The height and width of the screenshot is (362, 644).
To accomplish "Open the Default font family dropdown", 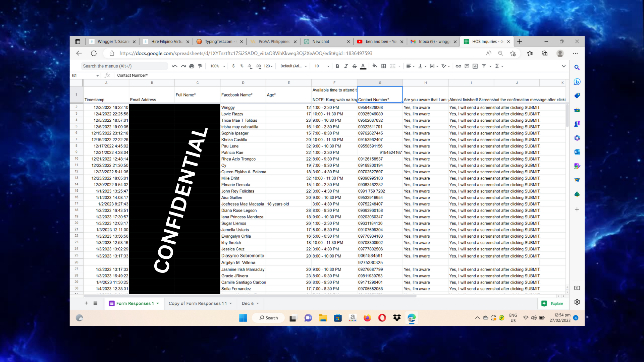I will tap(293, 66).
